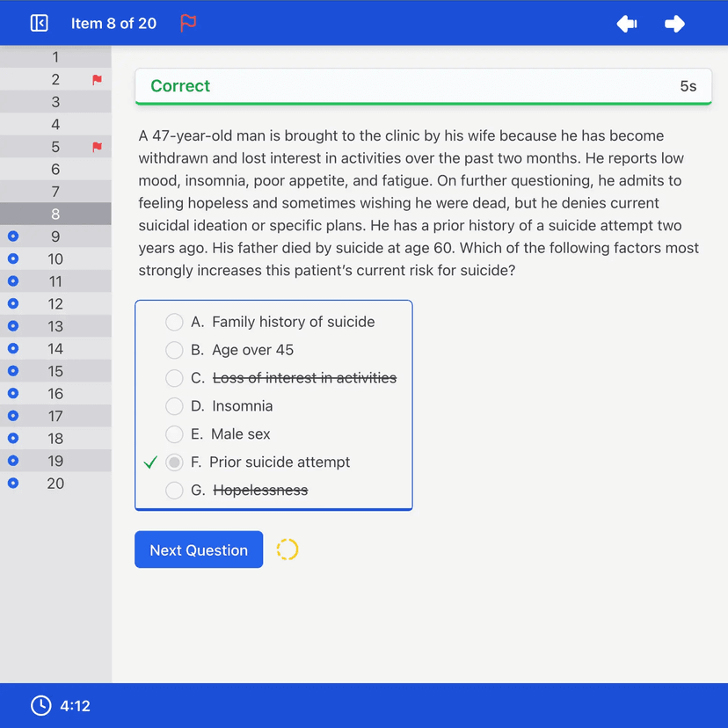
Task: Click the red flag icon to mark item 8
Action: 187,24
